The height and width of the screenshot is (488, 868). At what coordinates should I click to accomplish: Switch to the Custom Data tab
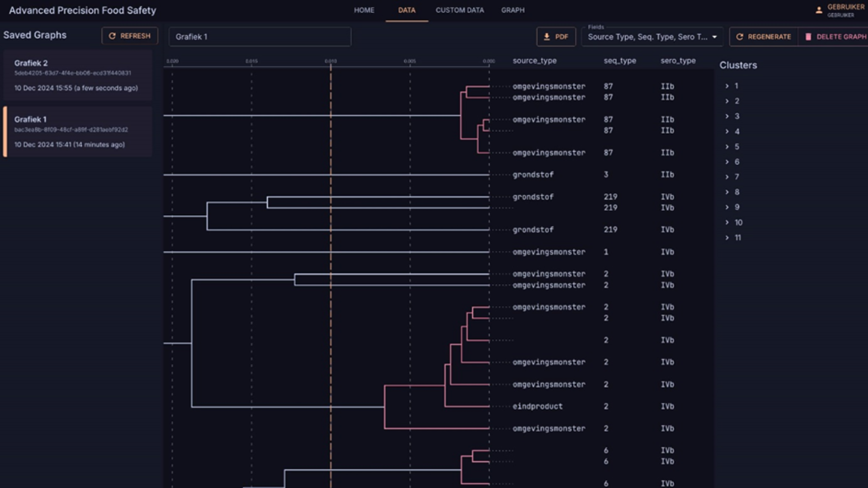(459, 10)
